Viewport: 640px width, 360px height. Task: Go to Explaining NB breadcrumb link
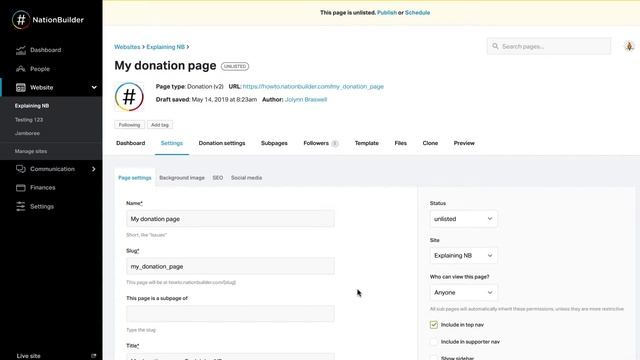tap(165, 47)
